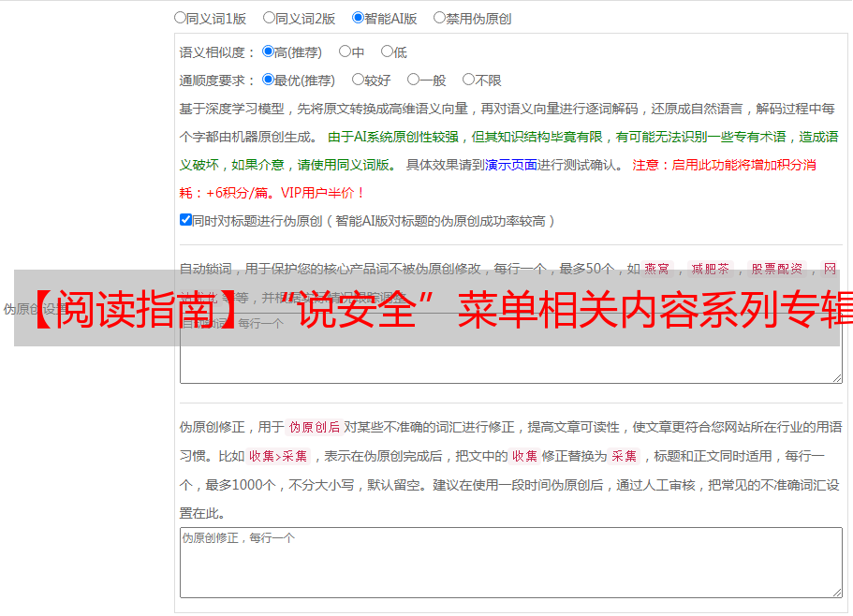Set 通顺度要求 to 最优(推荐)
The image size is (853, 616).
click(268, 80)
